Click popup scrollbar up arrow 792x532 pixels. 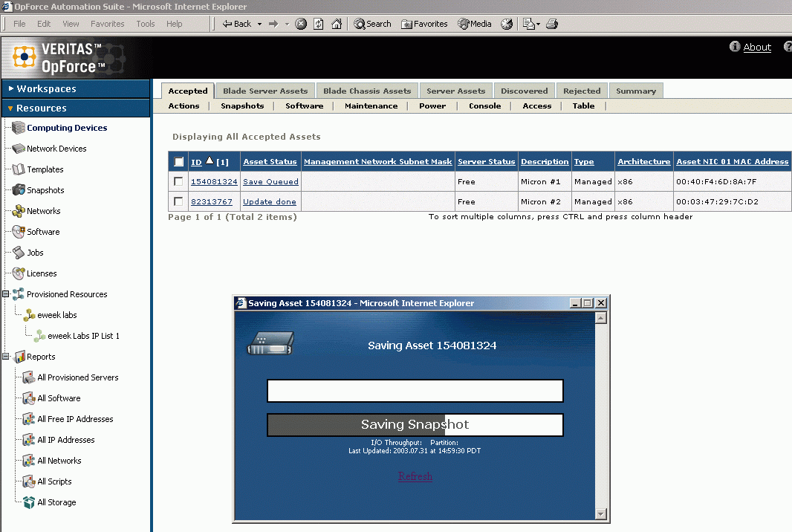click(600, 318)
